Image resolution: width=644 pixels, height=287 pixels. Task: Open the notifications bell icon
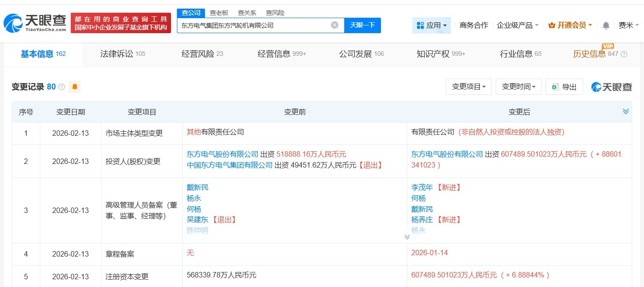tap(606, 25)
